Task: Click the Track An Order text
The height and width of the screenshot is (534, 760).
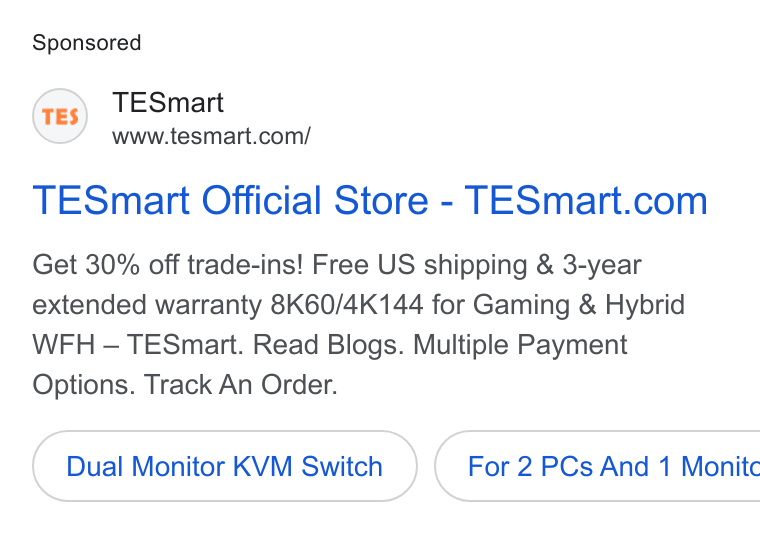Action: click(x=240, y=385)
